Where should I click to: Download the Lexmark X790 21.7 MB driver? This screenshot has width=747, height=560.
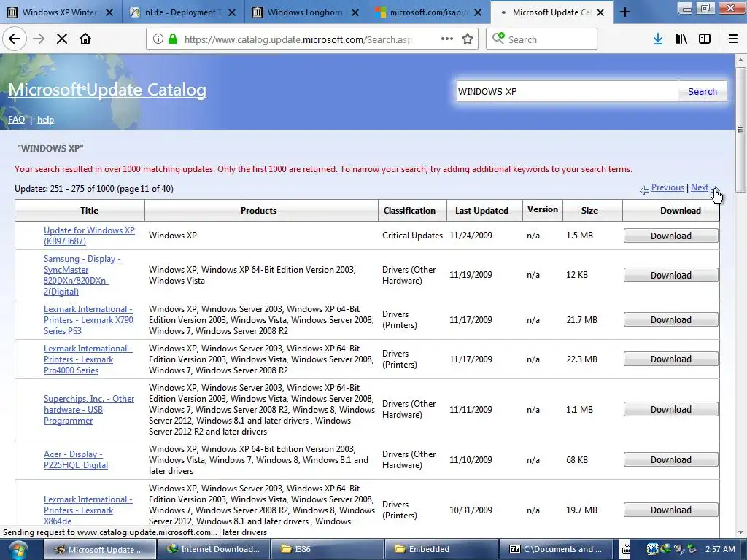coord(671,320)
